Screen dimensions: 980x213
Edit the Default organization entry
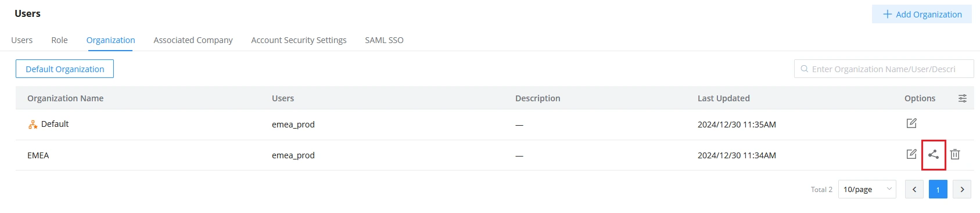(x=911, y=123)
